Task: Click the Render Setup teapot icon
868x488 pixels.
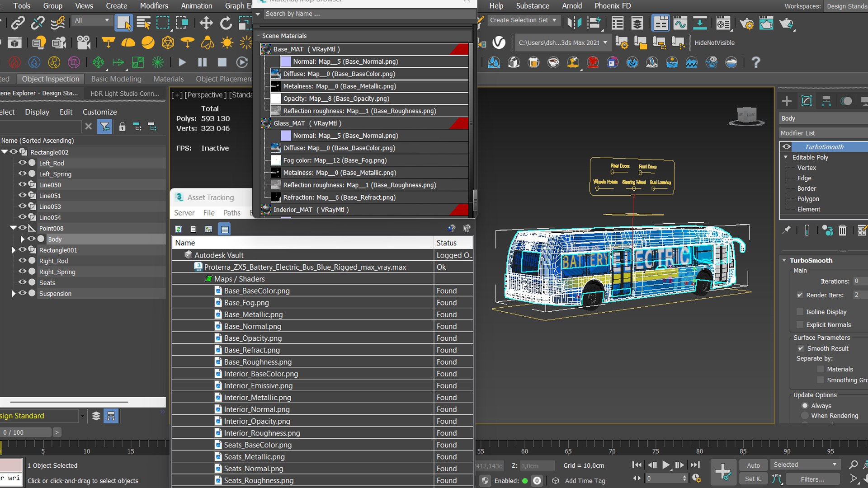Action: coord(746,23)
